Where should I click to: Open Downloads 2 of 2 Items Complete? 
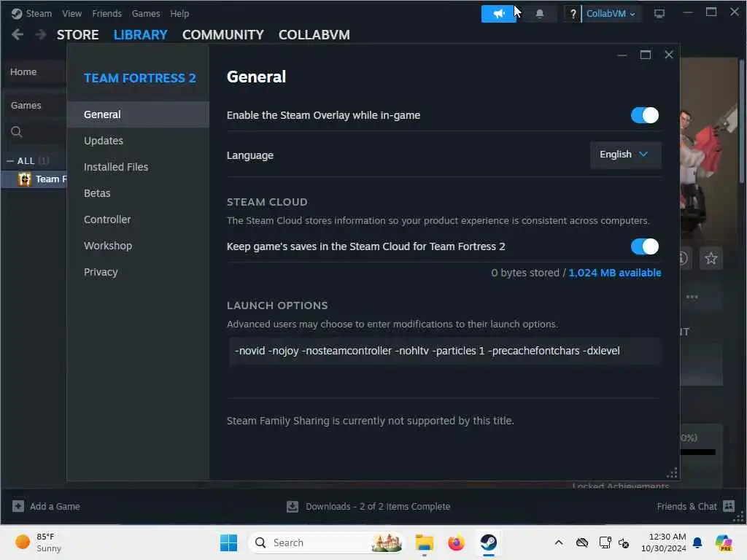[378, 506]
